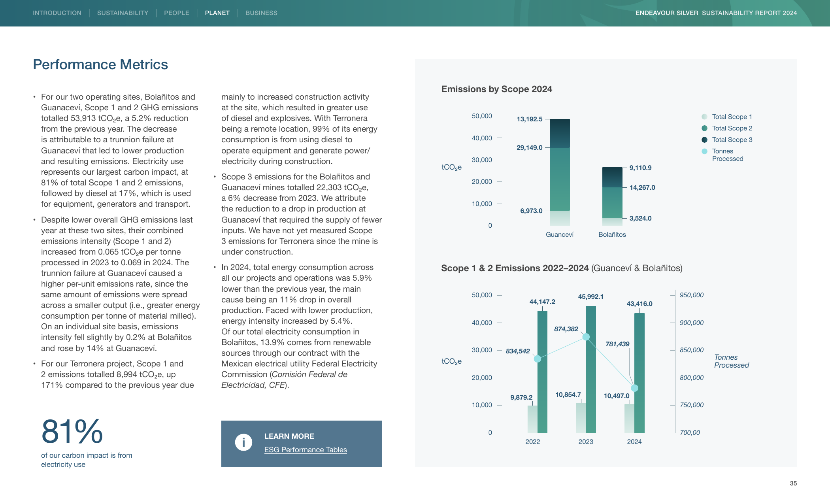Click the 2024 bar labeled 43,416.0
Viewport: 830px width, 504px height.
click(639, 373)
